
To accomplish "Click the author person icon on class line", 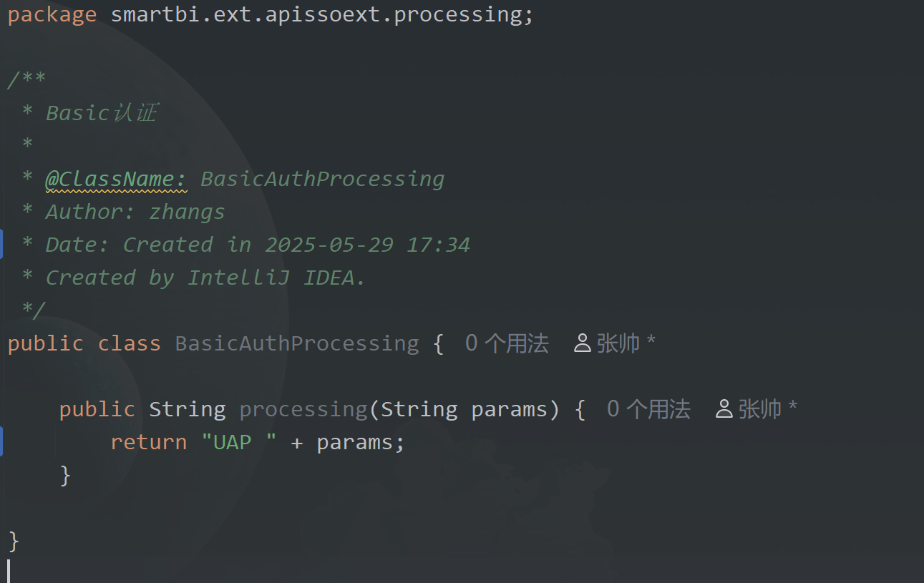I will point(583,343).
